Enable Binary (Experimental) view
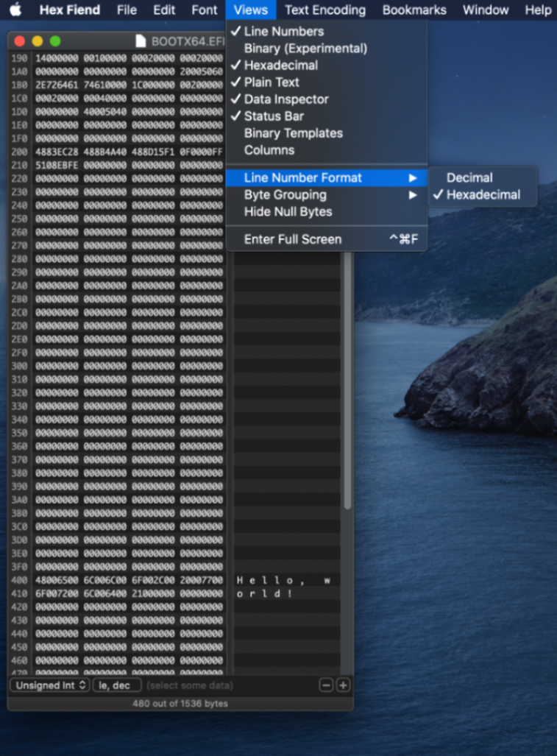 [326, 48]
